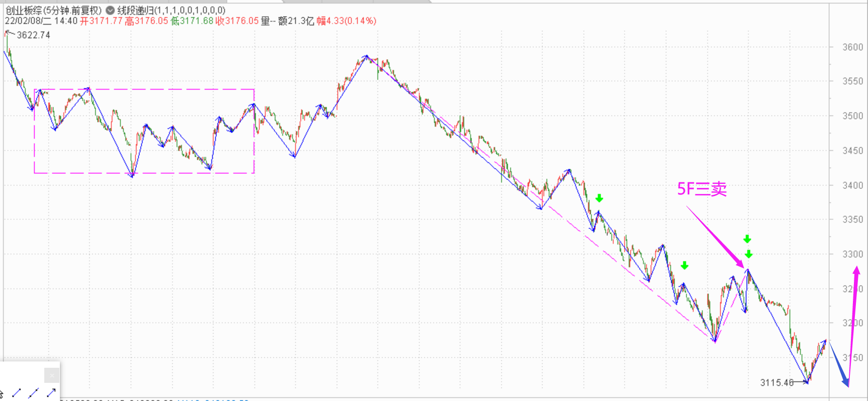The width and height of the screenshot is (868, 401).
Task: Click the 线段递归(1,1,1,0,0,1,0,0,0) indicator name
Action: click(x=171, y=10)
